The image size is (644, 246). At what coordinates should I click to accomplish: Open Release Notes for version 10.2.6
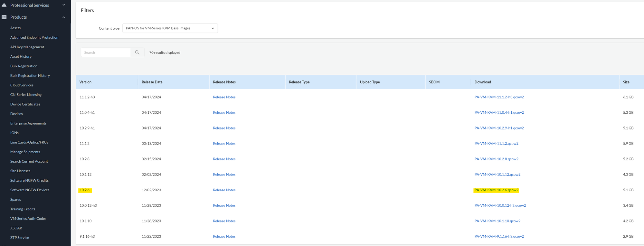point(224,190)
